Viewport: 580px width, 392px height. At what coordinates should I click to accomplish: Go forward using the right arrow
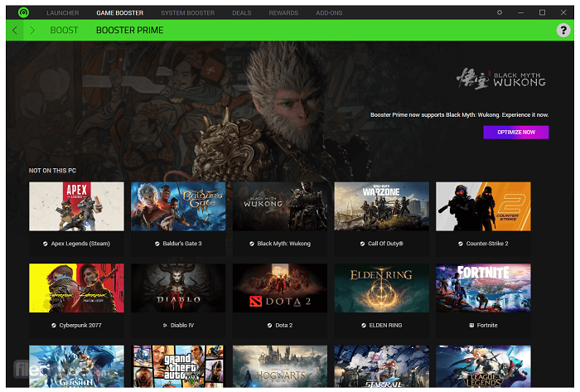point(32,30)
